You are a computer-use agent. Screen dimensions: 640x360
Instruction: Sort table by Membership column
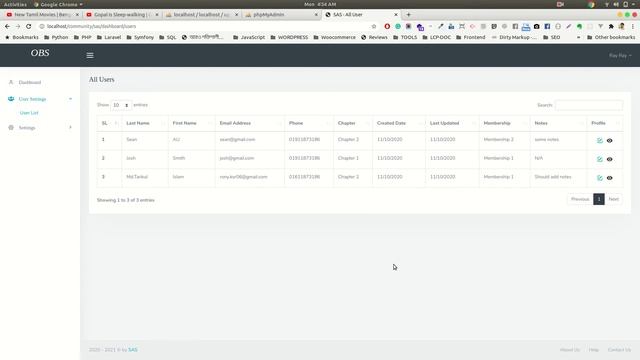[x=504, y=123]
